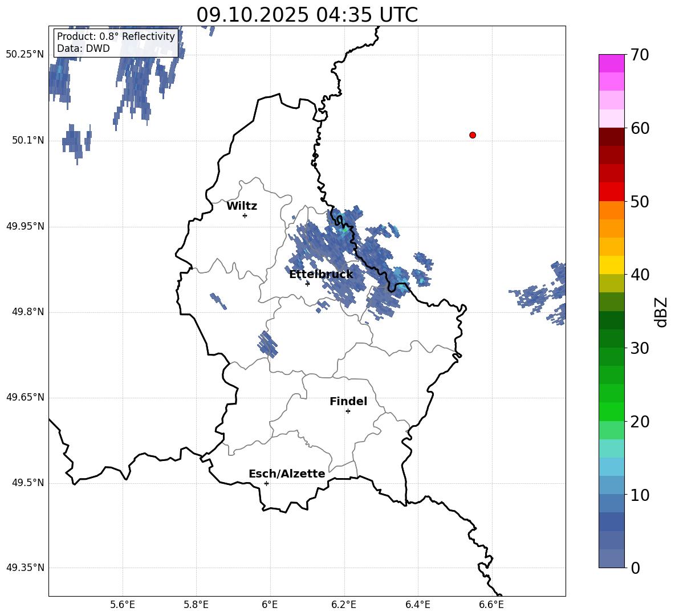Click the Esch/Alzette station cross marker
The width and height of the screenshot is (675, 616).
pyautogui.click(x=266, y=483)
